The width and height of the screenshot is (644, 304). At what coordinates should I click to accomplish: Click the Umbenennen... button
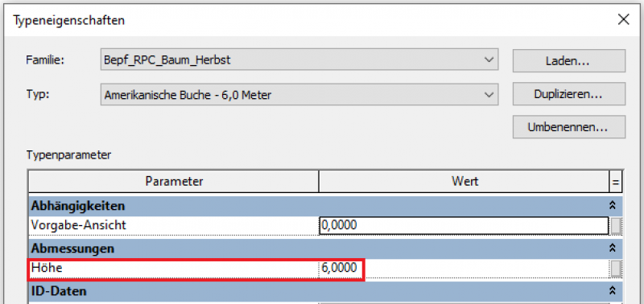pyautogui.click(x=569, y=127)
